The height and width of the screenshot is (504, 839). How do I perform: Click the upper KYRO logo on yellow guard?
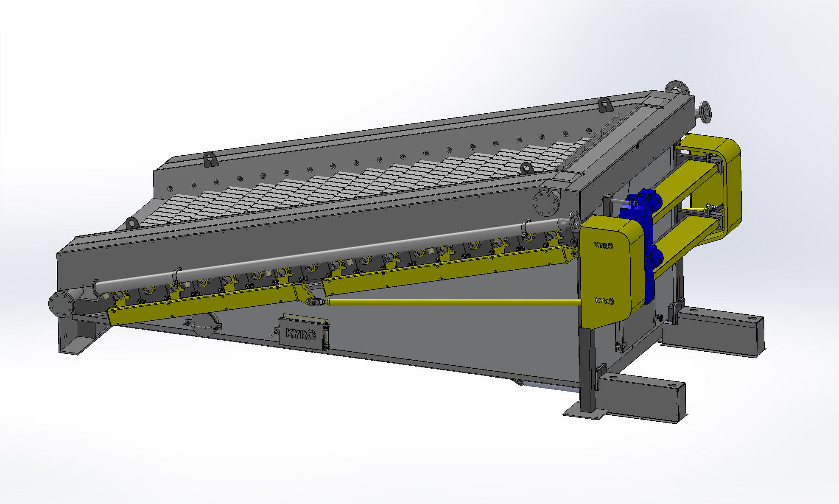point(603,245)
